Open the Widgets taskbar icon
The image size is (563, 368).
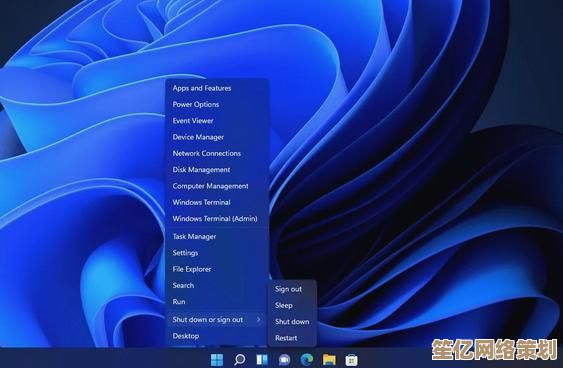coord(262,359)
